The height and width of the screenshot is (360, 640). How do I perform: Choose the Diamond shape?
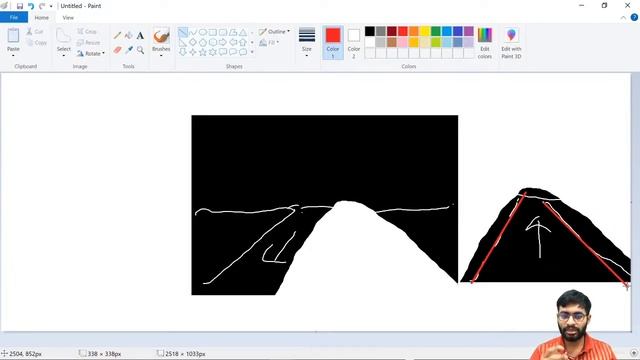point(193,42)
